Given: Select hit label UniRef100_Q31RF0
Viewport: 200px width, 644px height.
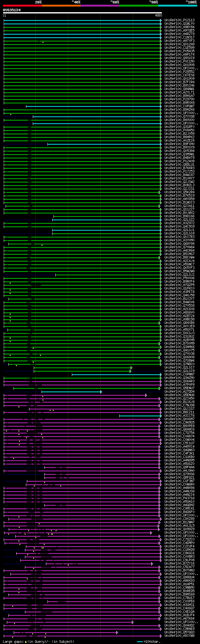Looking at the screenshot, I should 179,127.
